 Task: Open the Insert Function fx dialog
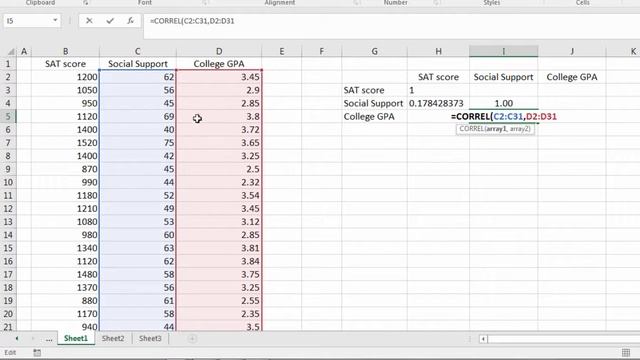[x=130, y=21]
